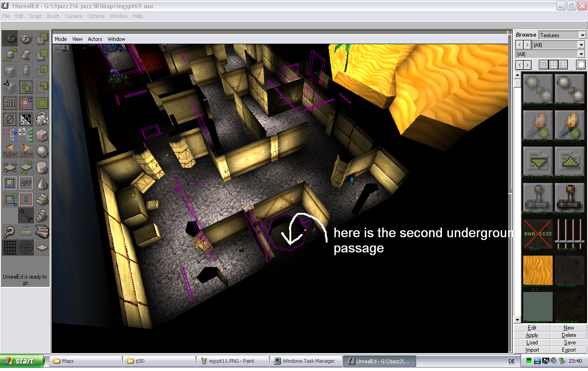Viewport: 588px width, 371px height.
Task: Open the Maps folder taskbar button
Action: tap(85, 361)
